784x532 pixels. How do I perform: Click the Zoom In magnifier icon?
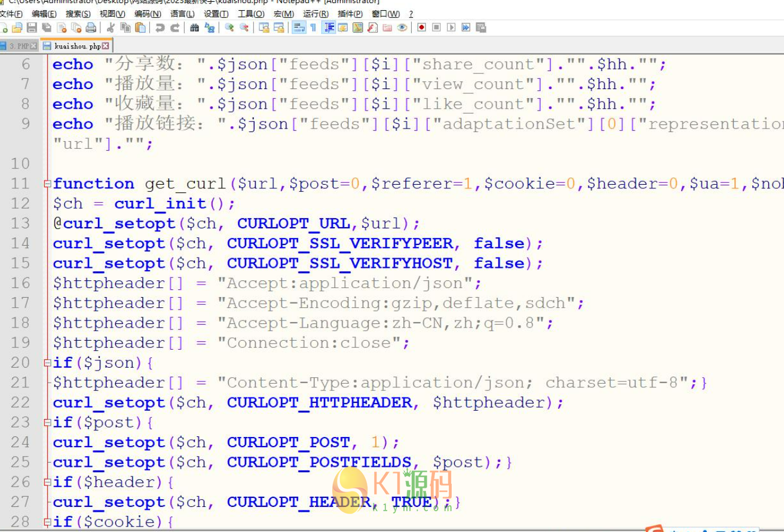[x=229, y=27]
